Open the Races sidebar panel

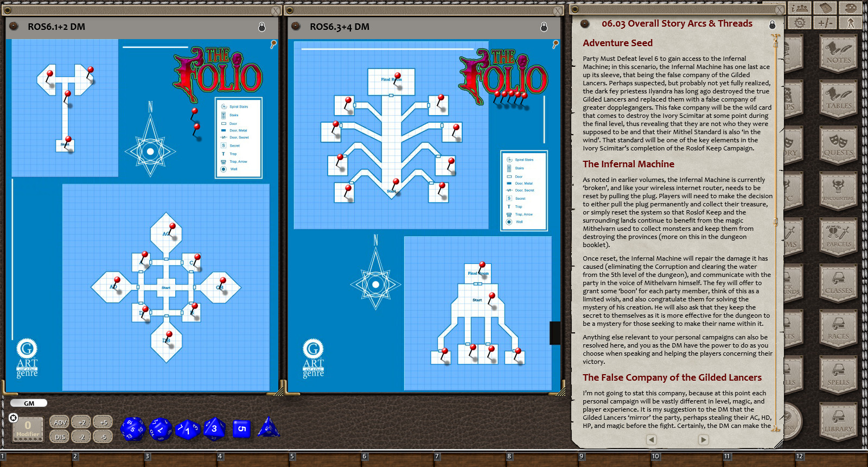(x=838, y=329)
